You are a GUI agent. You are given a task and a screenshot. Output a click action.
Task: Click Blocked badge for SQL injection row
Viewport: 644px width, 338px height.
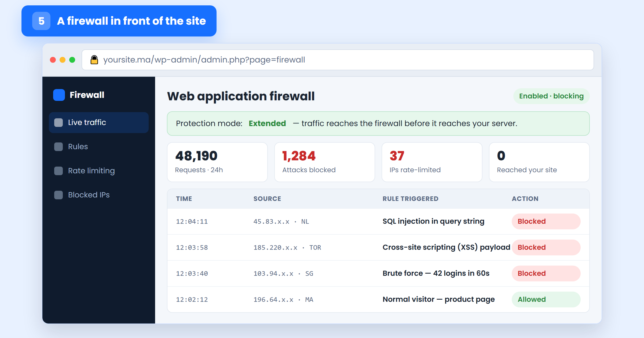[x=546, y=221]
